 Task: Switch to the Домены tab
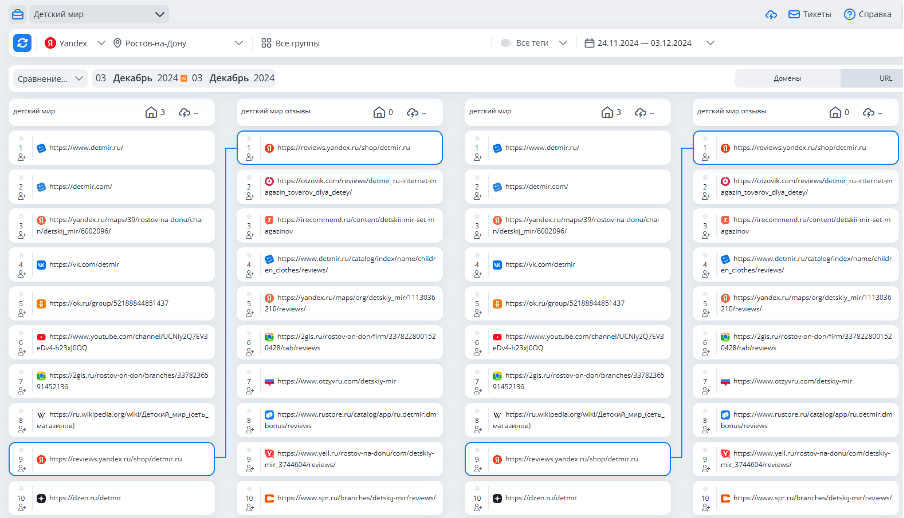pos(786,78)
